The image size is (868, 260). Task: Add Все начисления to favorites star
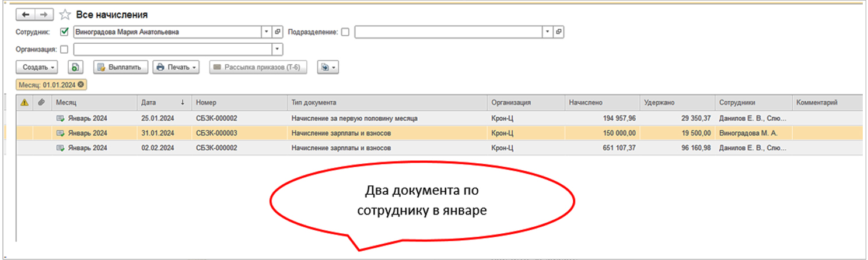65,15
